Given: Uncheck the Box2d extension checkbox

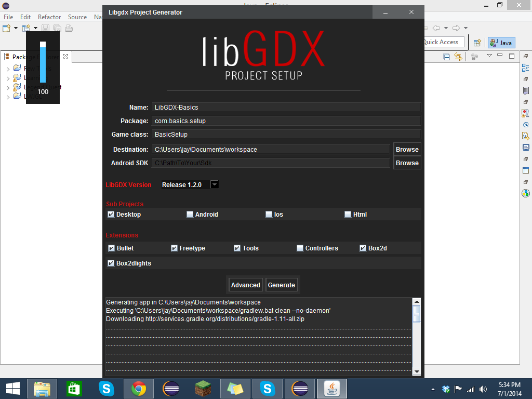Looking at the screenshot, I should pos(363,248).
